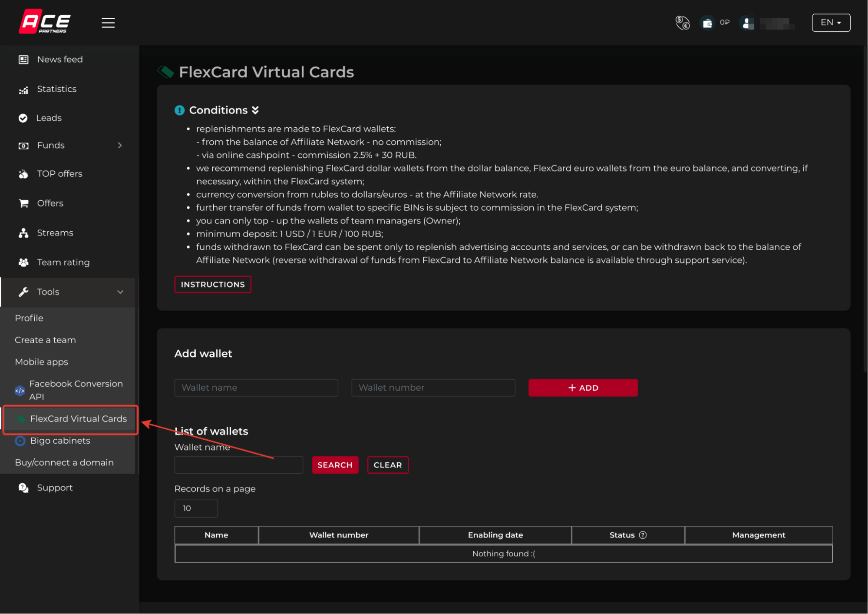Click the Management column header
Image resolution: width=868 pixels, height=614 pixels.
point(759,535)
